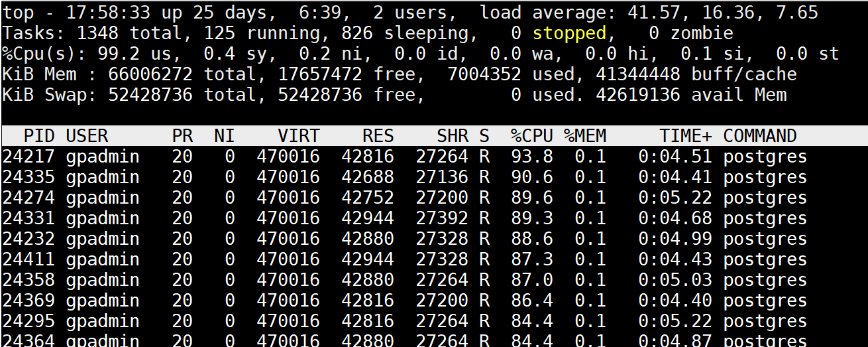Click gpadmin user for PID 24411
Image resolution: width=868 pixels, height=347 pixels.
103,260
